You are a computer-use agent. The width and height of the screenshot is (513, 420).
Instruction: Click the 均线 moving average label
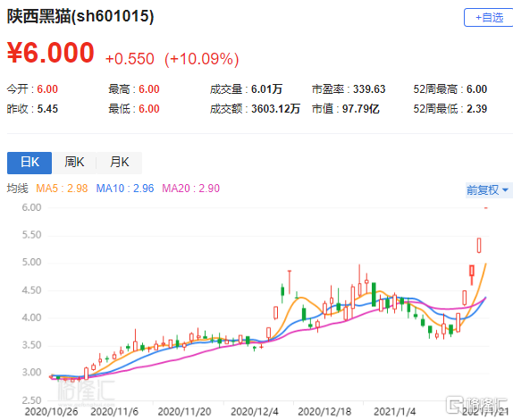tap(18, 189)
